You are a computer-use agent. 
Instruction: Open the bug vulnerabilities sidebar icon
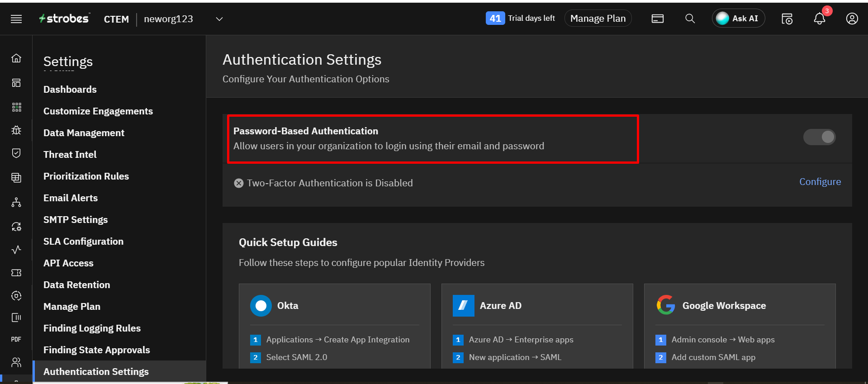click(16, 130)
